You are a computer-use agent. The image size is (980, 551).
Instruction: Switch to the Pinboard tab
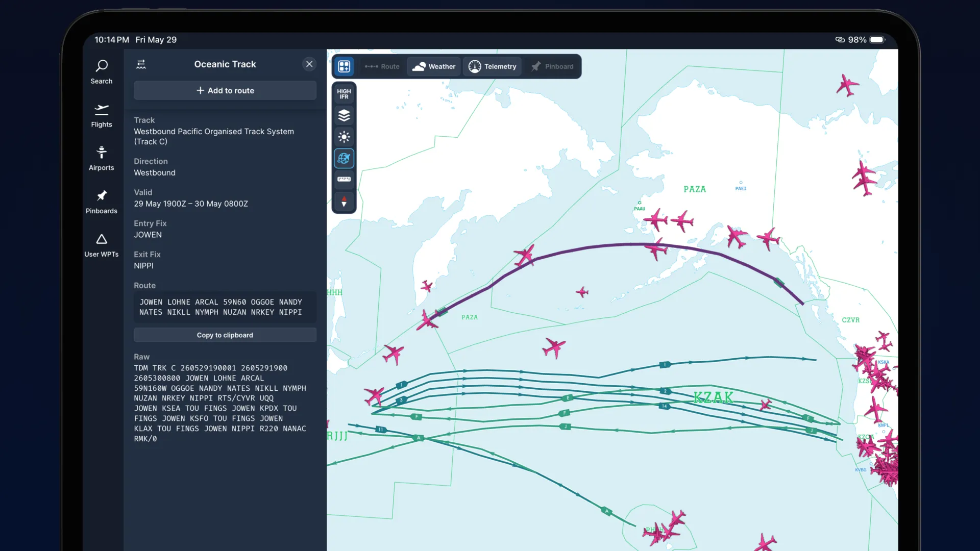pyautogui.click(x=552, y=66)
